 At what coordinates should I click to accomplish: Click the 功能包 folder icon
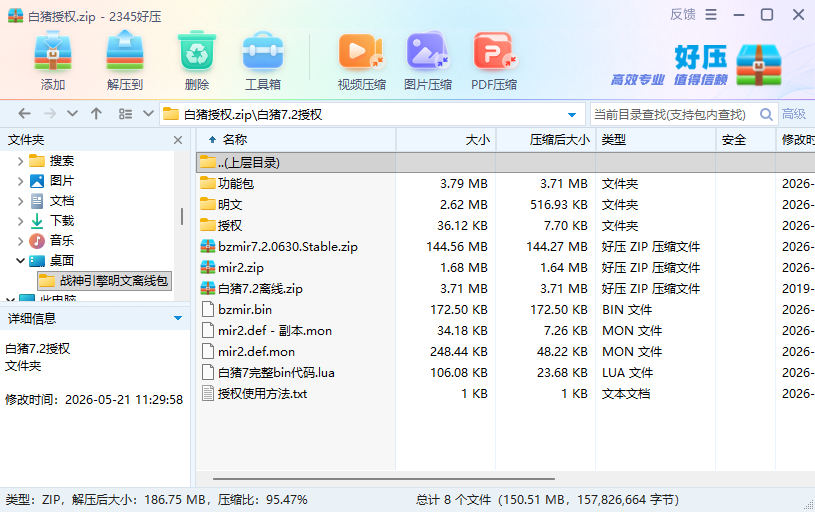(x=208, y=183)
